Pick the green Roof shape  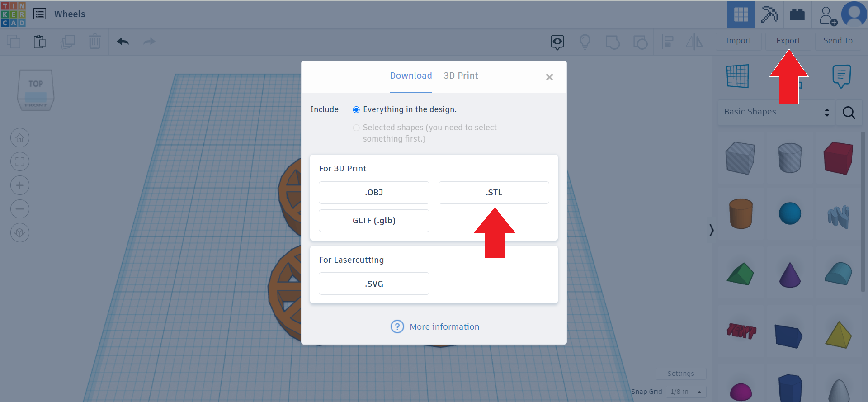[x=741, y=274]
